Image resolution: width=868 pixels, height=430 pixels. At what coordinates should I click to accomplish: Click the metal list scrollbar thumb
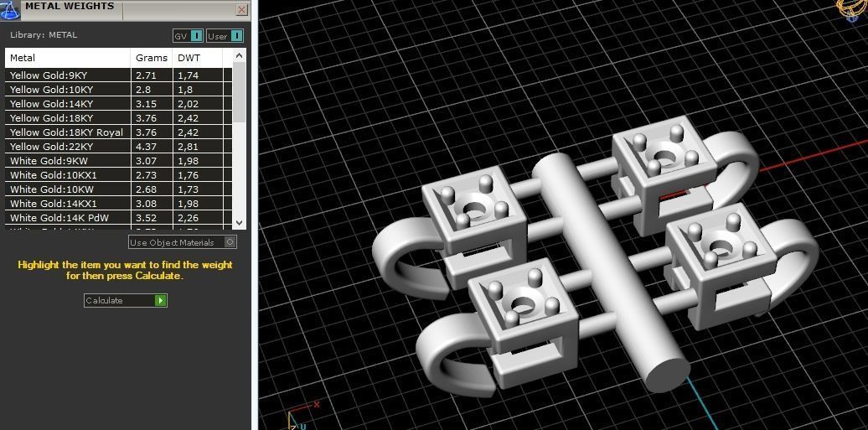(x=239, y=92)
